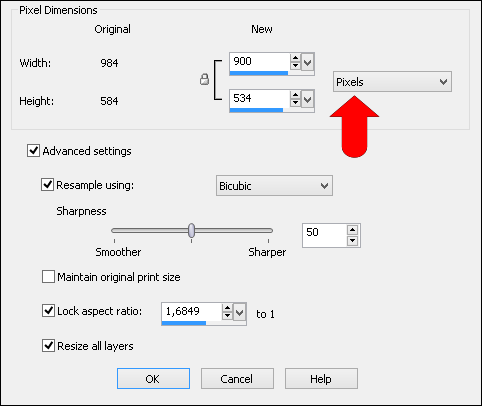This screenshot has height=406, width=482.
Task: Toggle Resample using checkbox
Action: click(x=47, y=184)
